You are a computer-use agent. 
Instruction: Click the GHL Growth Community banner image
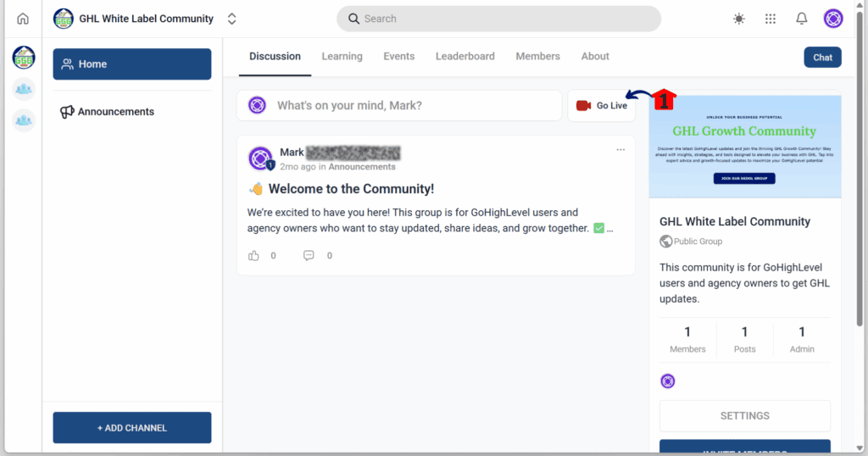(x=744, y=146)
